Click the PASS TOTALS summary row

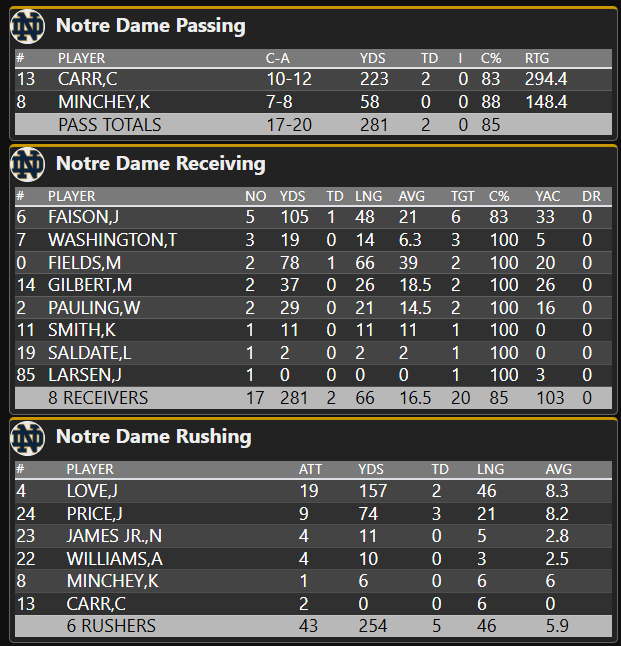[109, 125]
